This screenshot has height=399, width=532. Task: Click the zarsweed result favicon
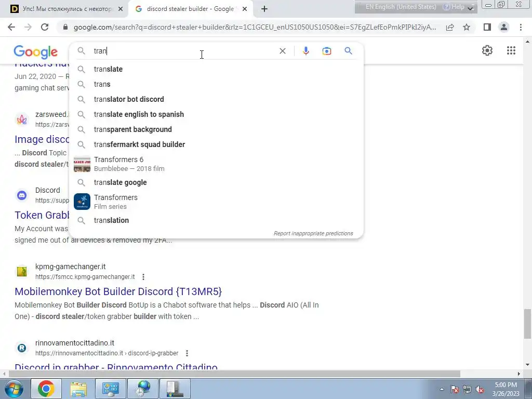(x=22, y=119)
